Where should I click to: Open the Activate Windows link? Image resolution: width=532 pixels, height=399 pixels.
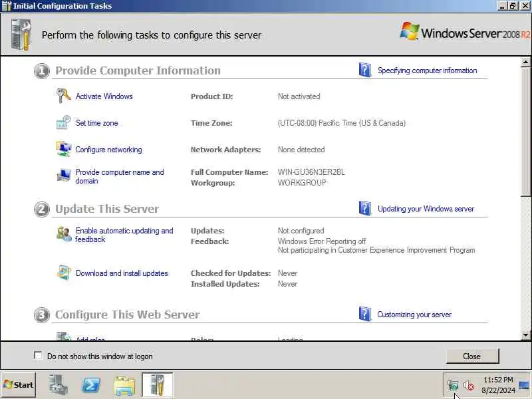tap(104, 96)
